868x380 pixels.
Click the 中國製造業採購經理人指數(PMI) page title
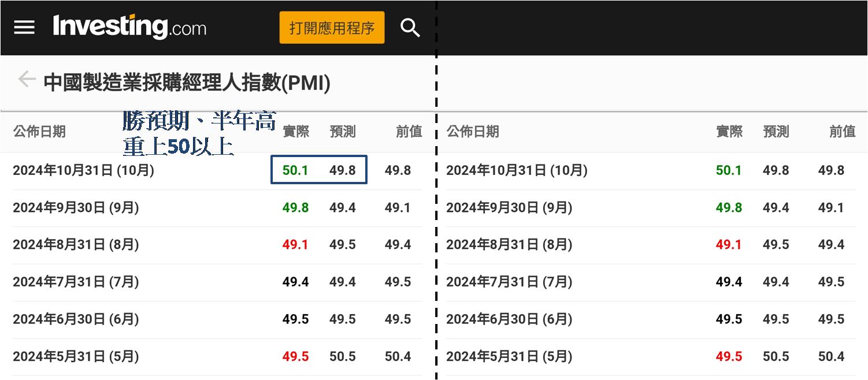tap(187, 83)
